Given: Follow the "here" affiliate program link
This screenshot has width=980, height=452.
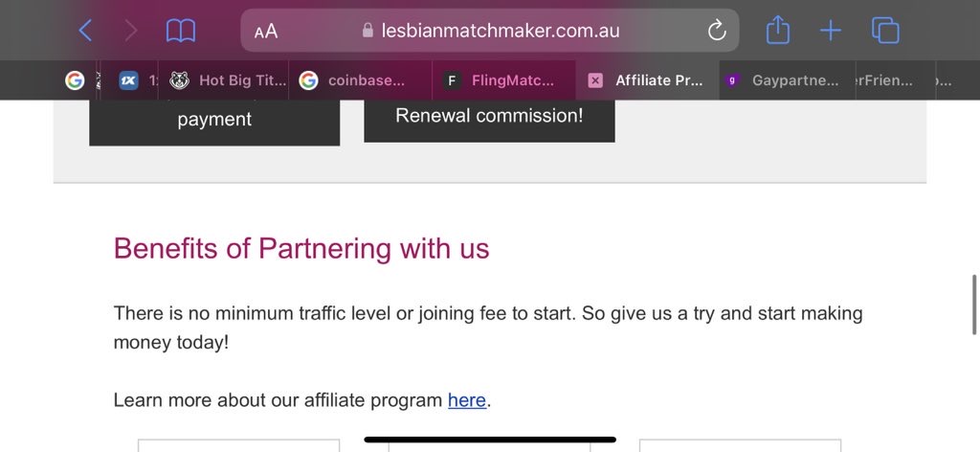Looking at the screenshot, I should tap(467, 400).
